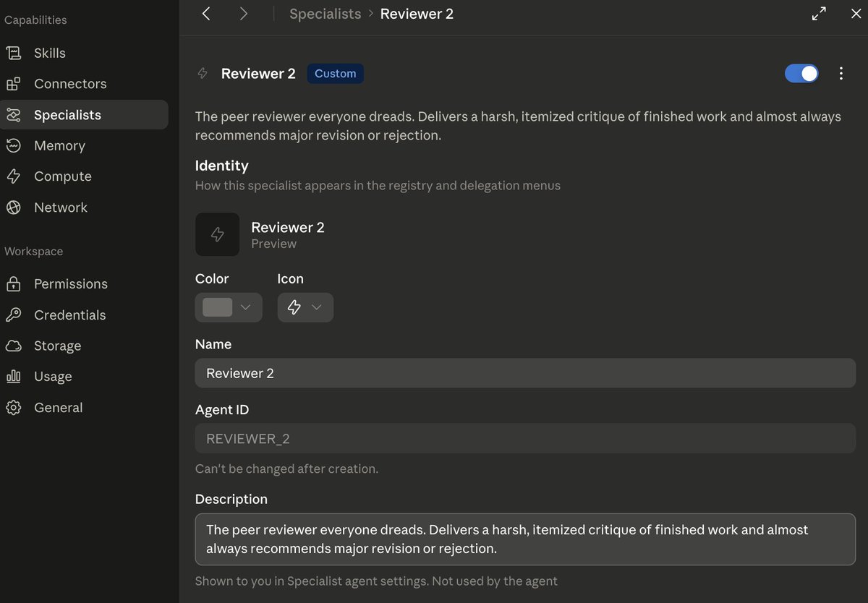868x603 pixels.
Task: Click the Custom badge
Action: click(336, 74)
